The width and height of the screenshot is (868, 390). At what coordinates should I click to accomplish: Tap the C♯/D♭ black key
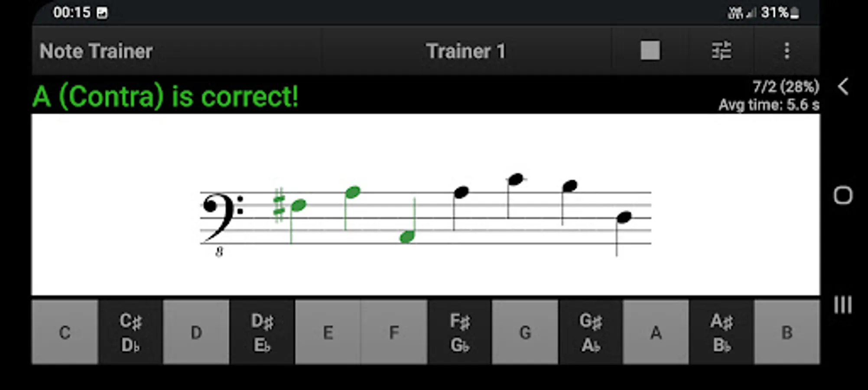(x=130, y=332)
